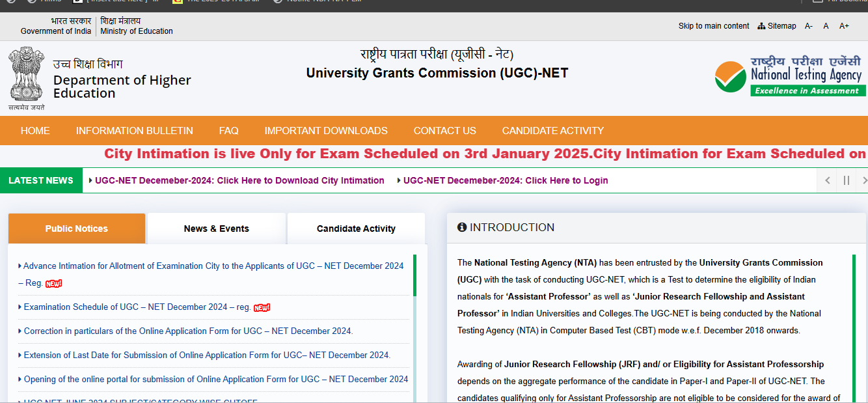Open the FAQ page from the navigation bar
The width and height of the screenshot is (868, 403).
(228, 130)
